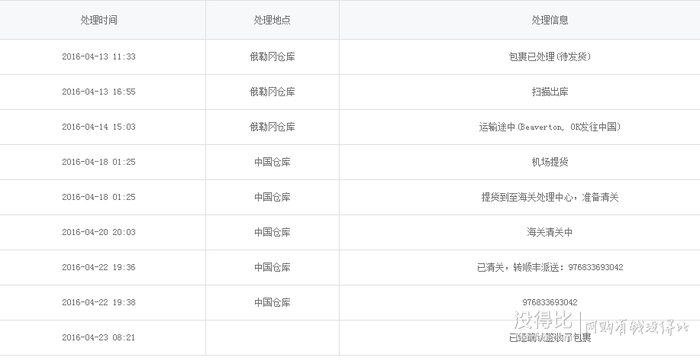Select the 2016-04-13 11:33 timestamp cell
Viewport: 700px width, 361px height.
99,57
